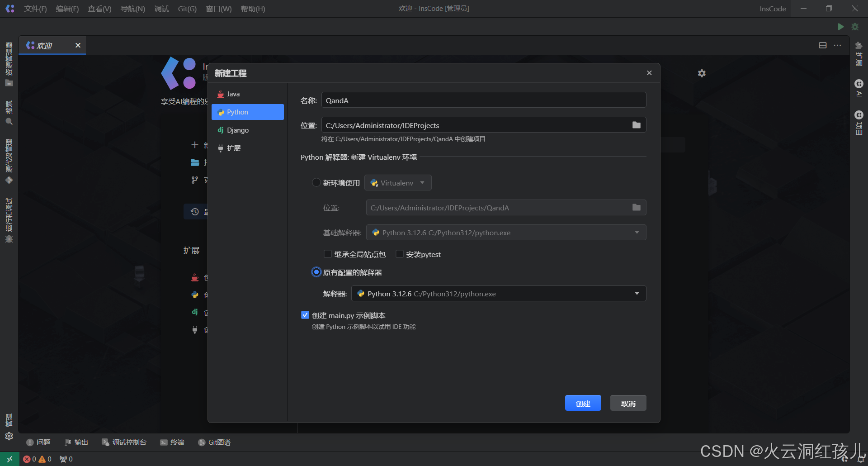Select Django project type
Viewport: 868px width, 466px height.
248,130
